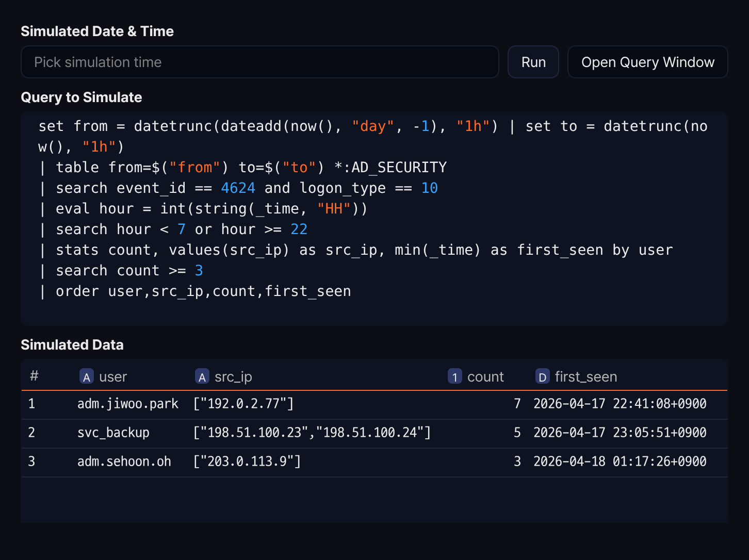Select the adm.sehoon.oh user cell
The width and height of the screenshot is (749, 560).
pos(124,462)
